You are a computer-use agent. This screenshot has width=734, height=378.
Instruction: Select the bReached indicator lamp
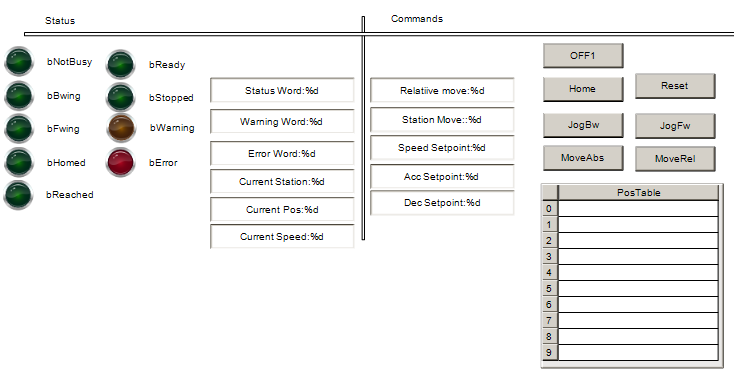point(19,195)
